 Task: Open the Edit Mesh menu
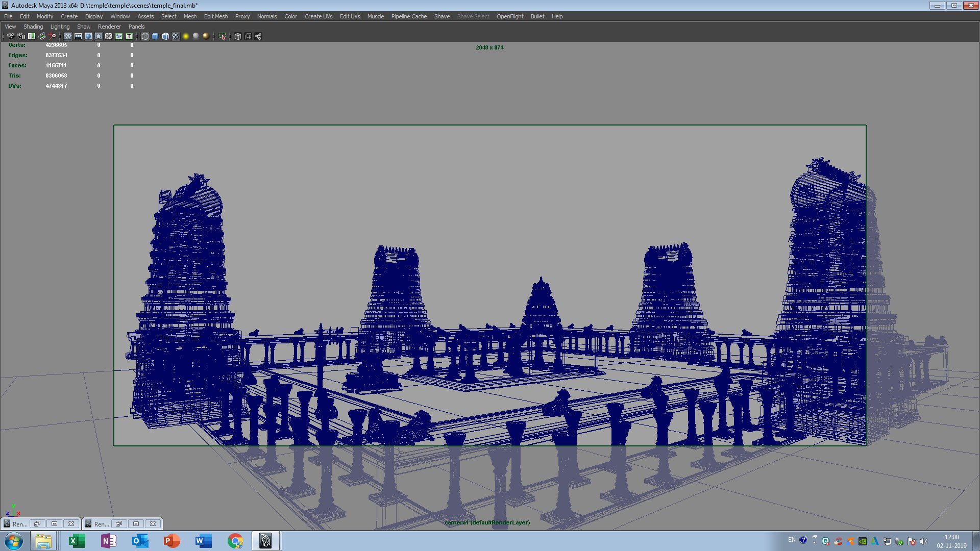[x=216, y=16]
